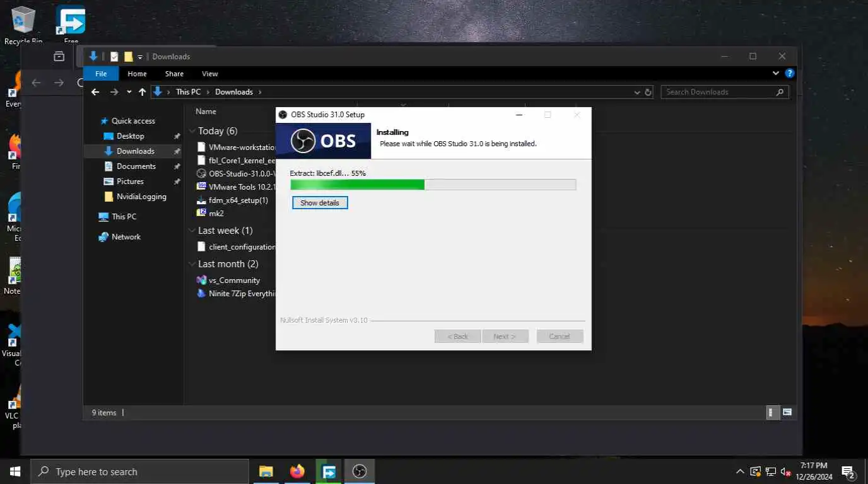Viewport: 868px width, 484px height.
Task: Go back in File Explorer
Action: point(95,92)
